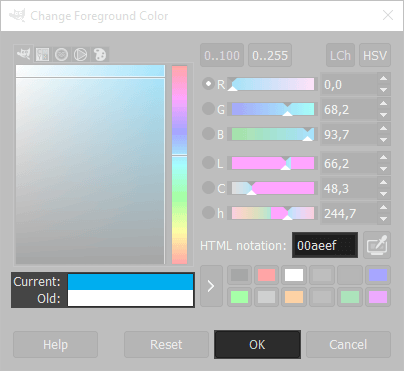Increase the C value with up arrow
This screenshot has height=371, width=404.
pos(384,183)
